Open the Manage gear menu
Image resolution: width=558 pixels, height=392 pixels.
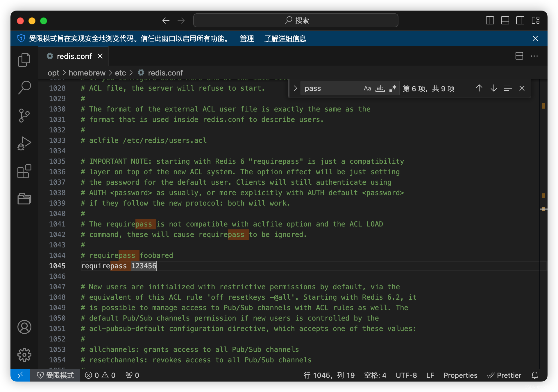24,355
